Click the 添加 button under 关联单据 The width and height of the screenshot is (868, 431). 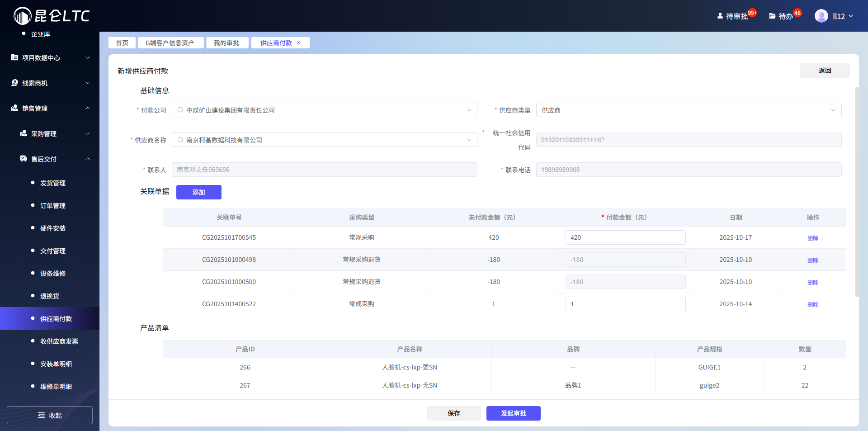(x=198, y=192)
